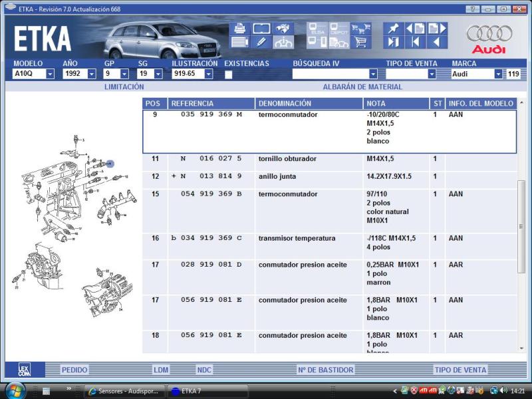Click the printer icon in the toolbar

pos(240,28)
